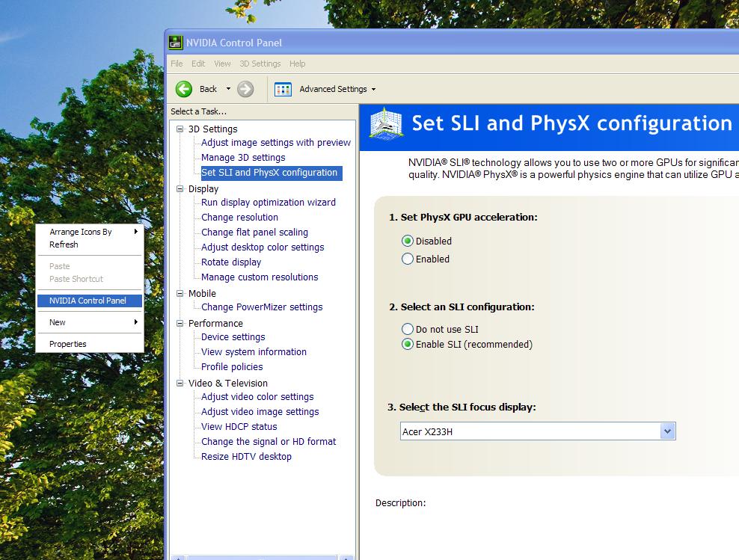Click the green Back arrow icon
739x560 pixels.
(184, 89)
